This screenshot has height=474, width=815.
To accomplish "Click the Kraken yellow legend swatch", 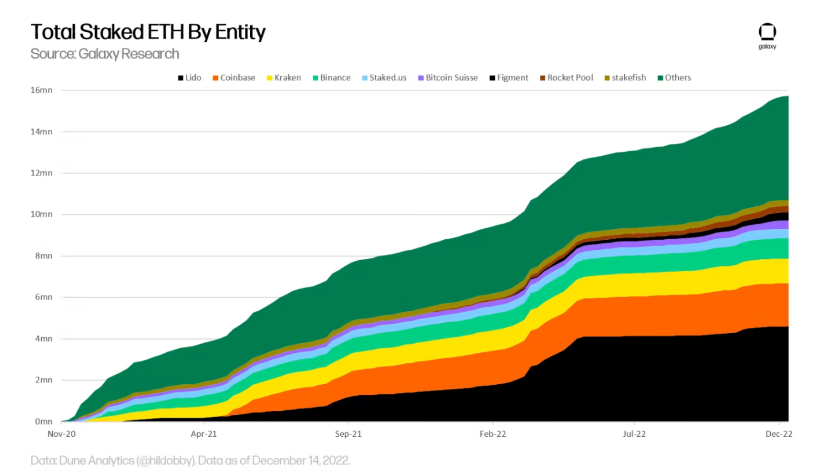I will 270,78.
